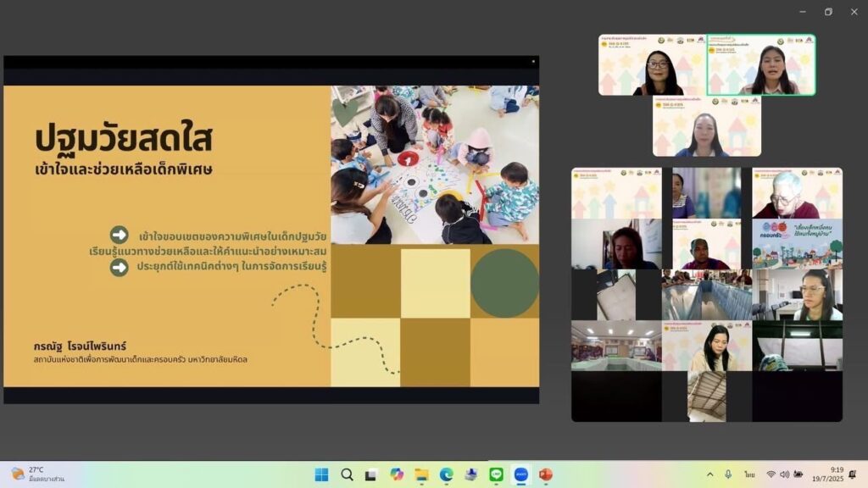The height and width of the screenshot is (488, 868).
Task: Open Microsoft Edge from the taskbar
Action: (447, 474)
